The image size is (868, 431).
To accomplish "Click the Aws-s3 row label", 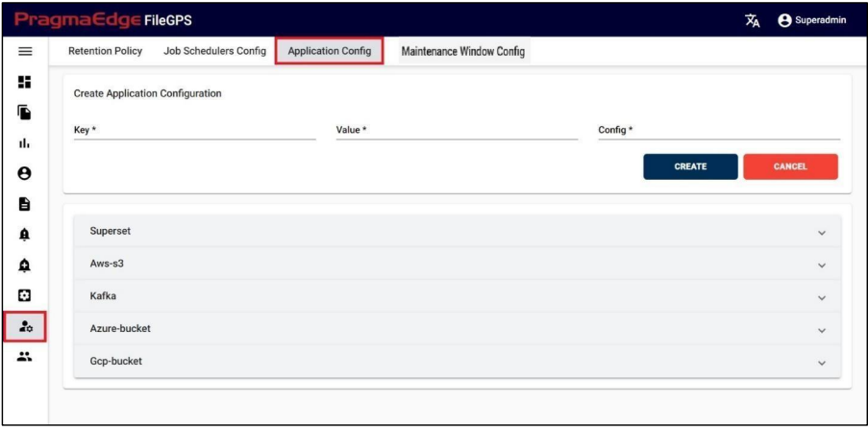I will tap(107, 264).
